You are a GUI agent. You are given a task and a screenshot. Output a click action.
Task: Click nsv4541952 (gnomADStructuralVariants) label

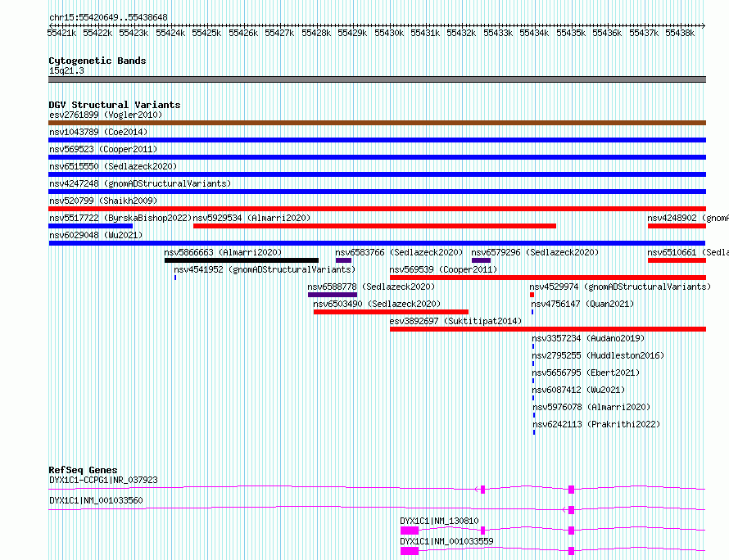click(265, 269)
